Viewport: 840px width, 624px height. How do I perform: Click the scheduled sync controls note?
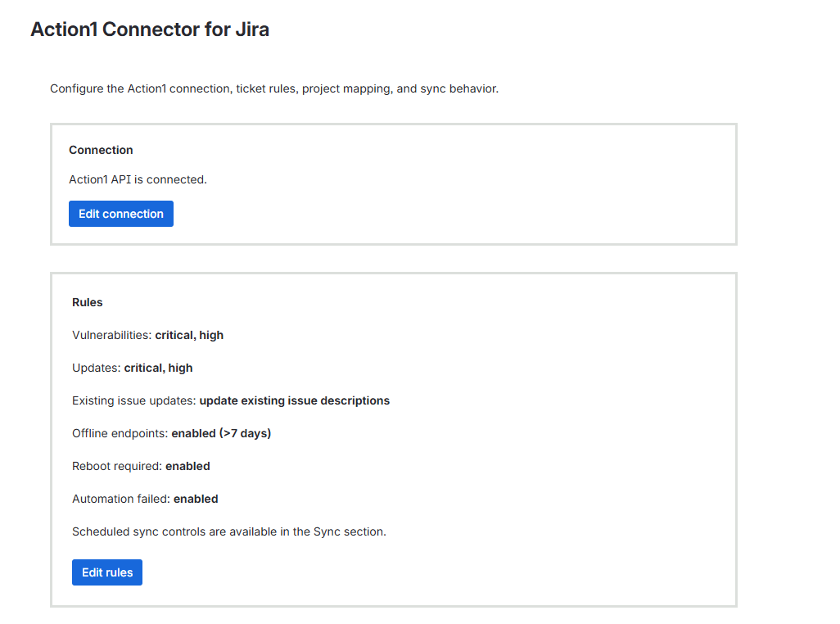tap(228, 531)
